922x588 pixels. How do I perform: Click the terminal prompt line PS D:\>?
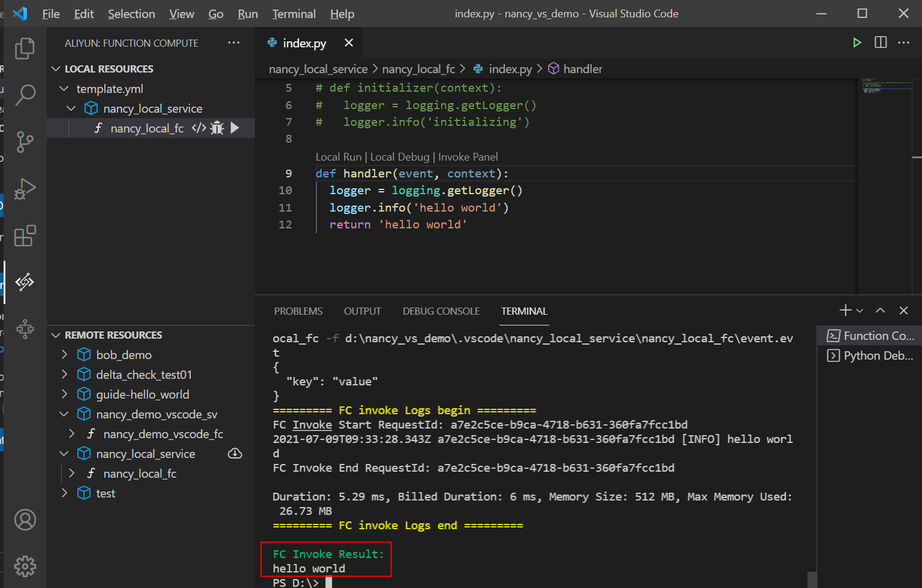296,583
